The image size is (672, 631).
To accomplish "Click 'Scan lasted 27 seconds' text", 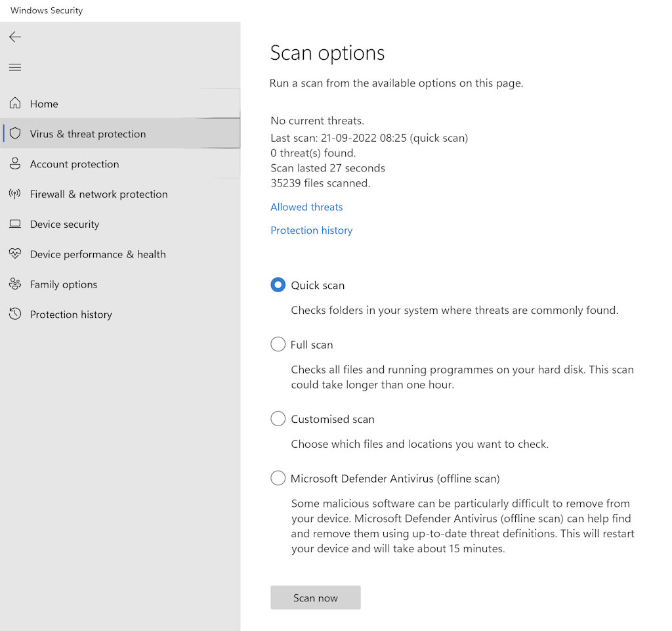I will coord(328,168).
